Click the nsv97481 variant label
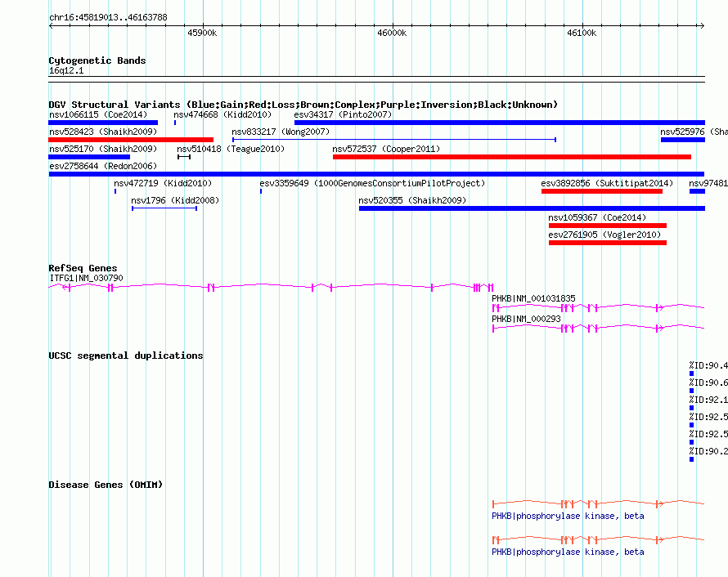The image size is (728, 577). [708, 183]
